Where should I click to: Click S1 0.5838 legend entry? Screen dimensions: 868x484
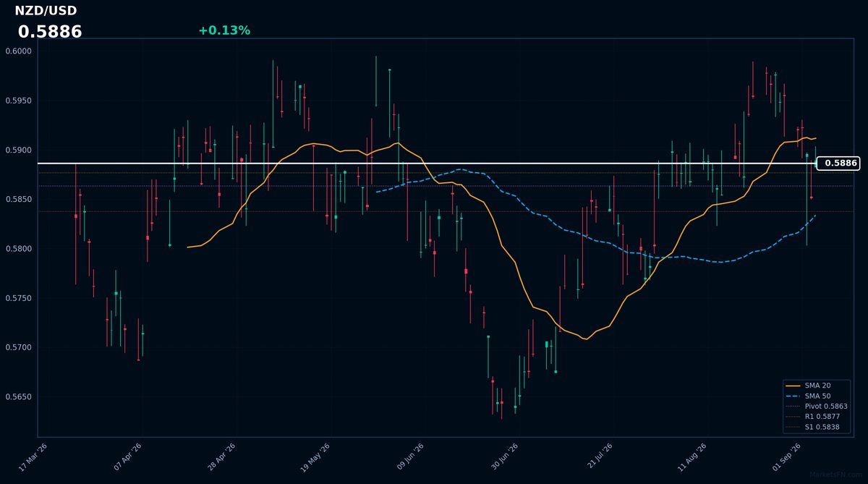813,428
